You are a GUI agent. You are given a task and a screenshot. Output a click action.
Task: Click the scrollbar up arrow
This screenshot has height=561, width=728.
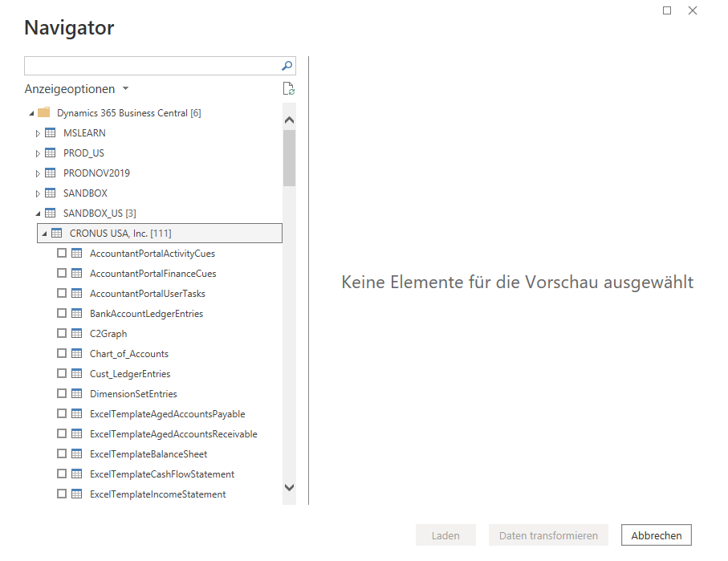pos(289,120)
